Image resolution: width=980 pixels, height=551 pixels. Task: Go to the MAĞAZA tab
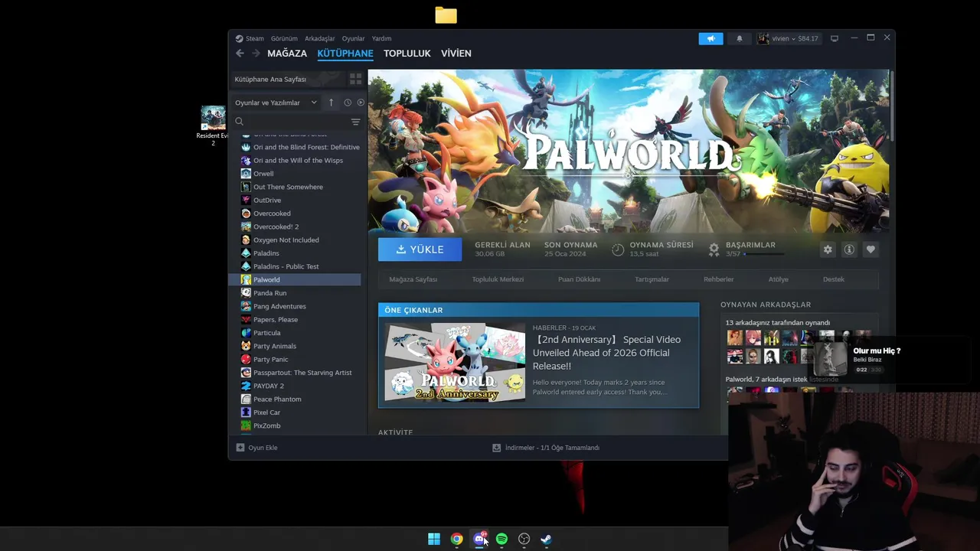(x=287, y=54)
